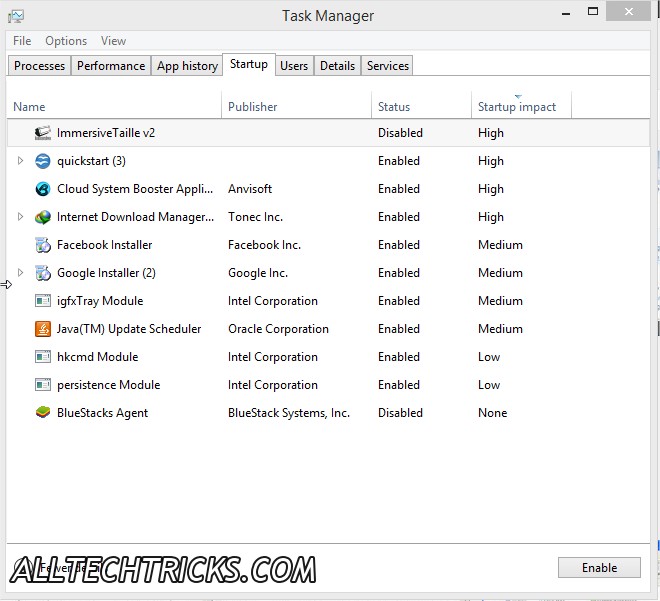
Task: Click the Task Manager title bar icon
Action: tap(16, 16)
